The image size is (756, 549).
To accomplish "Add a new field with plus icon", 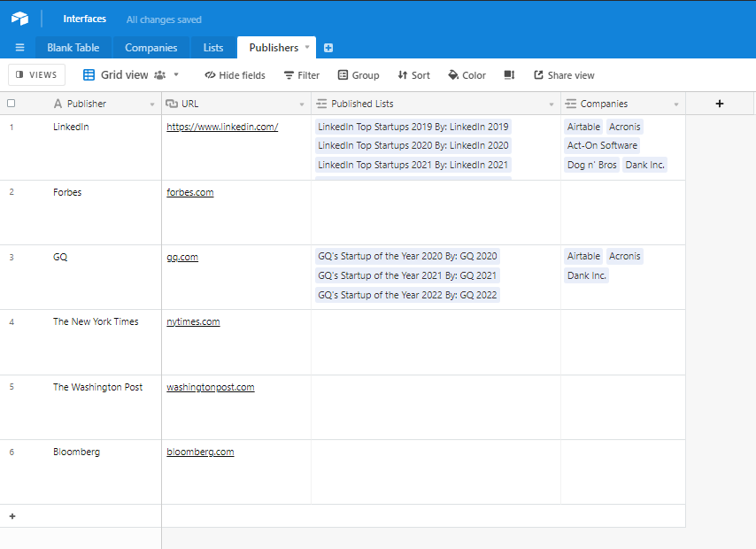I will click(x=720, y=104).
